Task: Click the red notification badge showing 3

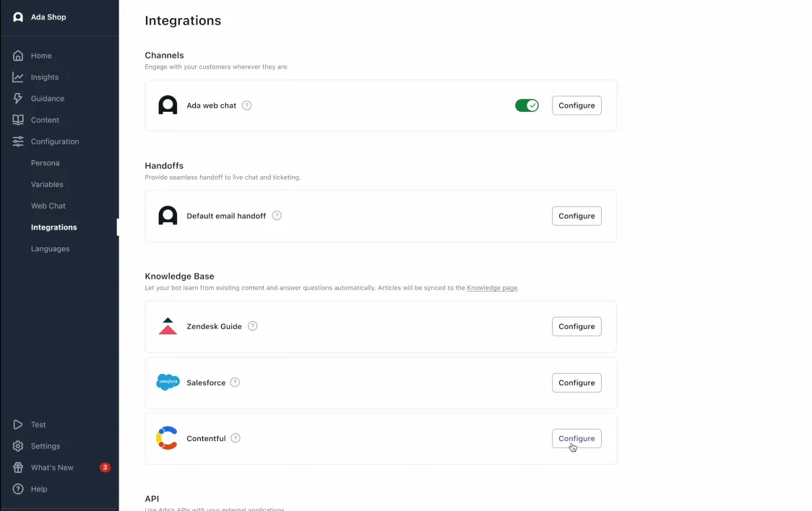Action: pos(105,468)
